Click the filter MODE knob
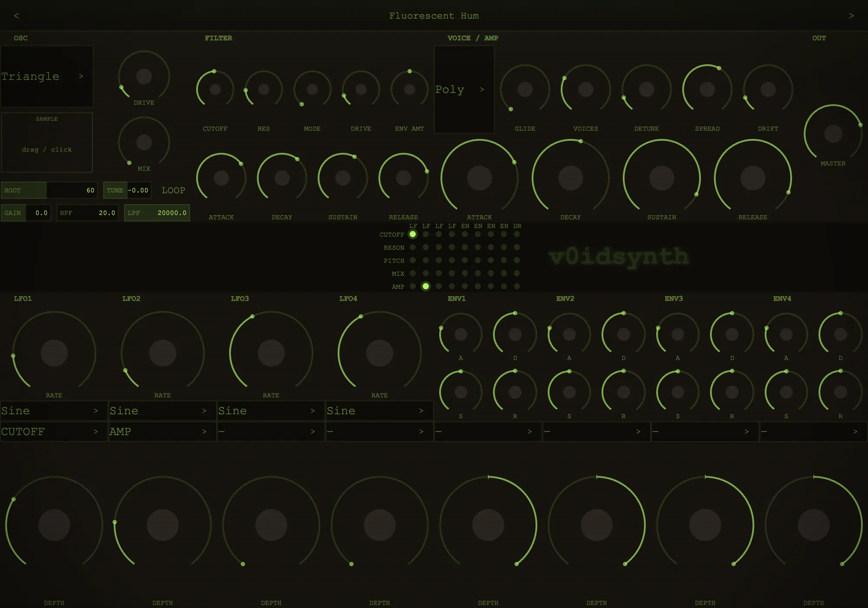Viewport: 868px width, 608px height. point(312,89)
